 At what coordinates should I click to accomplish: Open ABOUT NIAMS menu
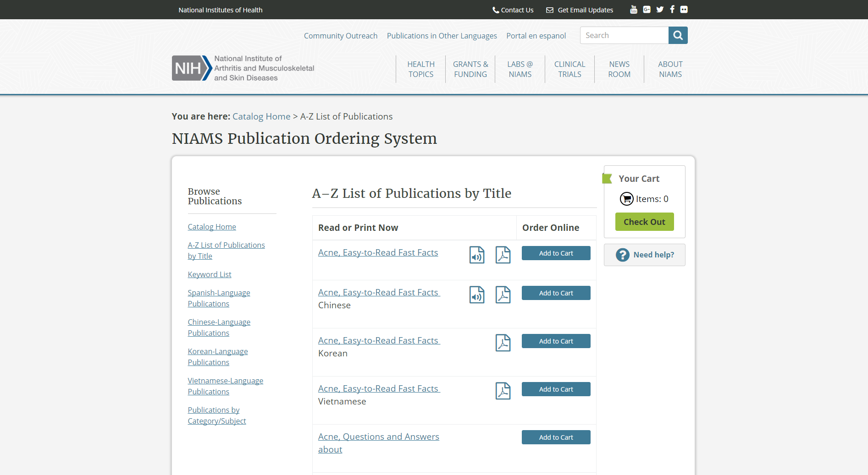[x=670, y=69]
